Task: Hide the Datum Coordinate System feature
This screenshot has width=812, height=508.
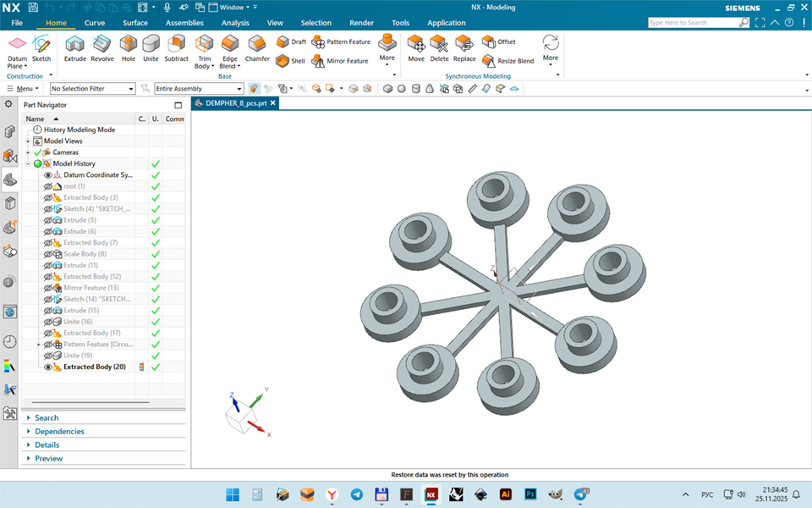Action: [x=48, y=175]
